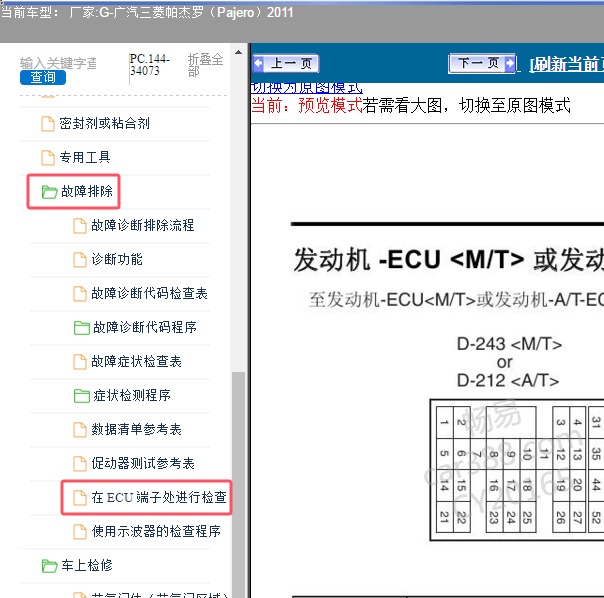Click the PC.144-34073 code text
Screen dimensions: 604x598
149,65
